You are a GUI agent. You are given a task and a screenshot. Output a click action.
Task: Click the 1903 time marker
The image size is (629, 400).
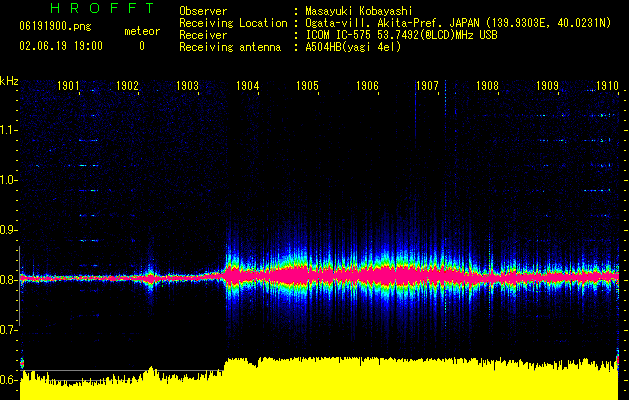187,85
